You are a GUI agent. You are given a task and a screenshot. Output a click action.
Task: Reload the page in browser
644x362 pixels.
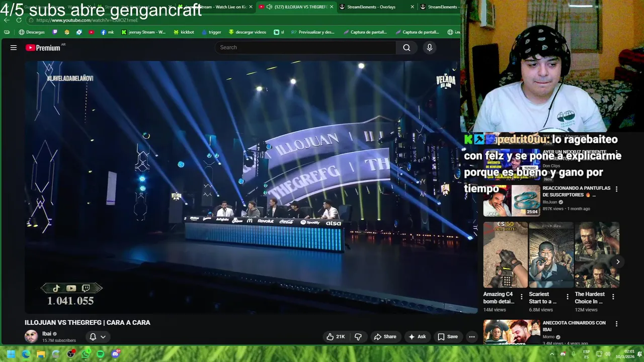(x=19, y=20)
